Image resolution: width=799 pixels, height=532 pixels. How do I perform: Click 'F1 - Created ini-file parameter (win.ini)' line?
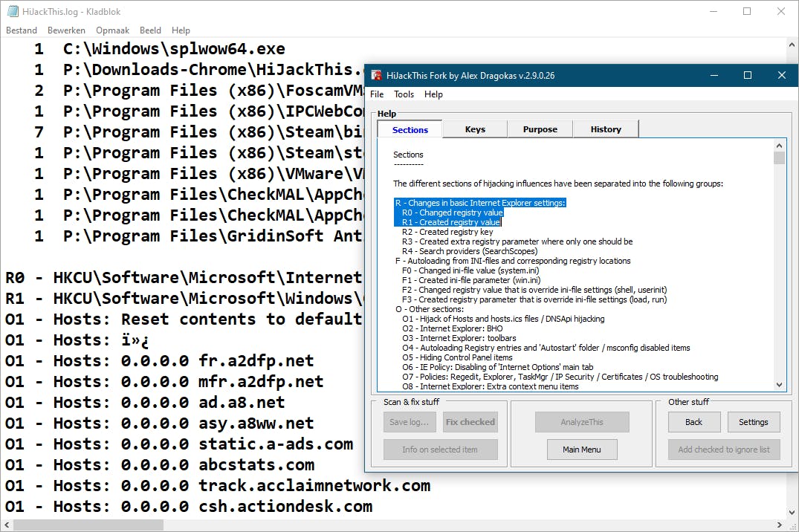(x=470, y=280)
